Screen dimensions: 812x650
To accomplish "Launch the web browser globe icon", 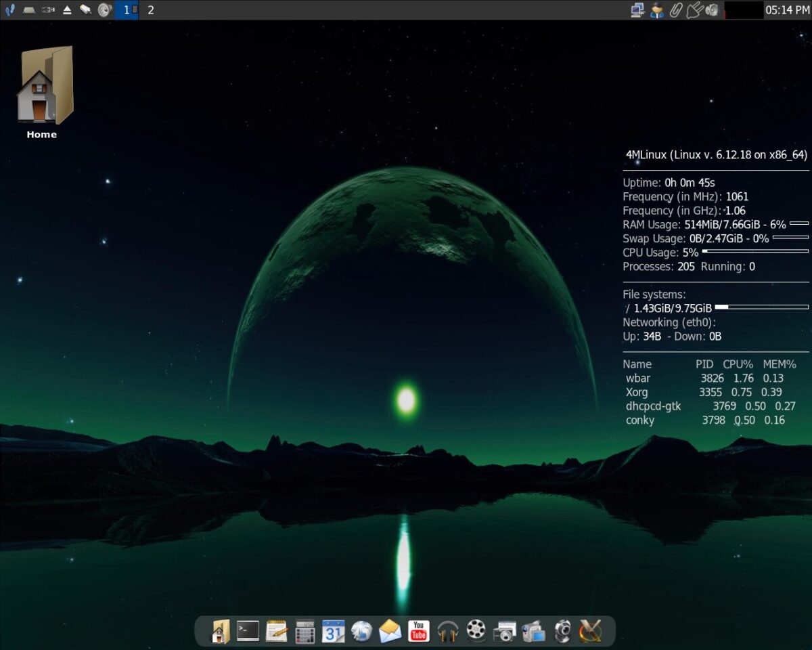I will point(361,631).
